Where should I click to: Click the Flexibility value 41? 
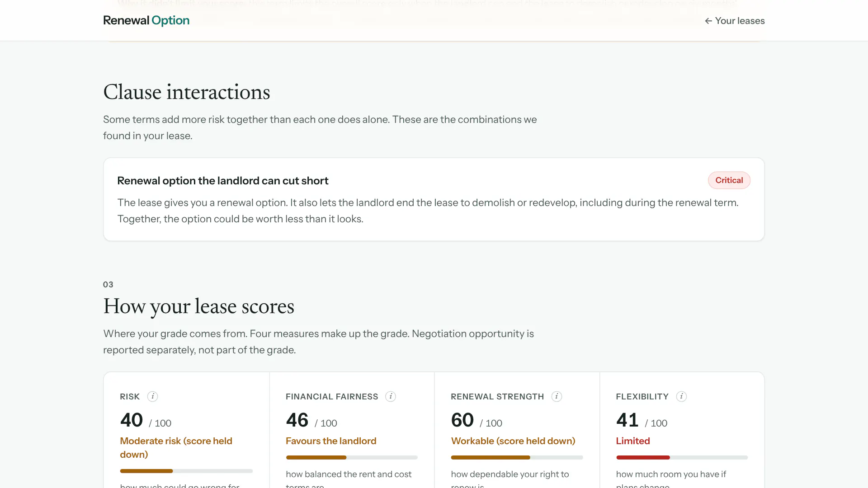click(627, 420)
